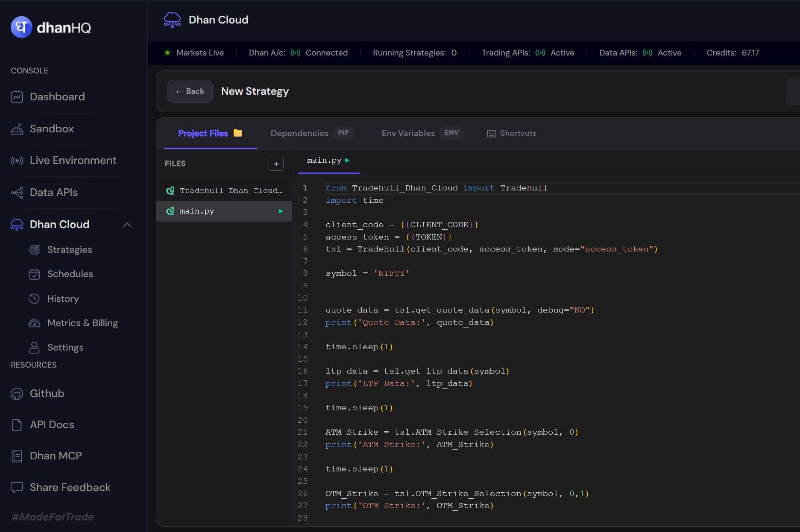This screenshot has width=800, height=532.
Task: Click the Shortcuts keyboard icon
Action: [x=492, y=134]
